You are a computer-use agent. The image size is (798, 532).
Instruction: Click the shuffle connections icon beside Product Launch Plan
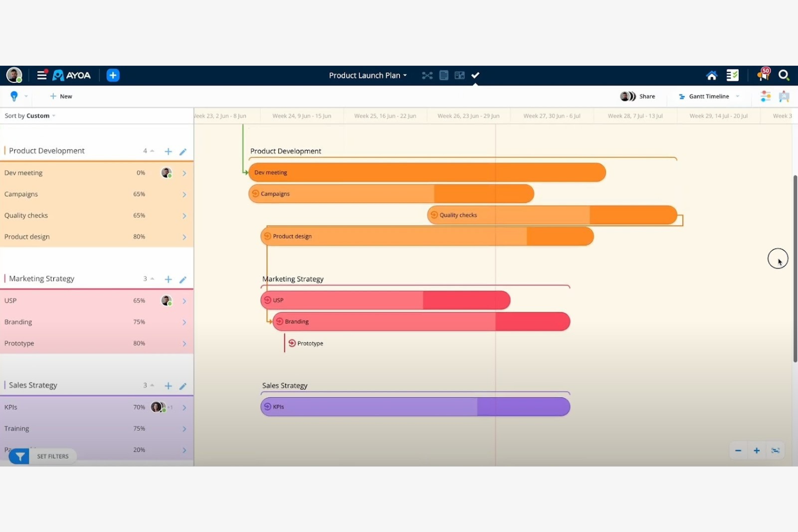pos(427,75)
